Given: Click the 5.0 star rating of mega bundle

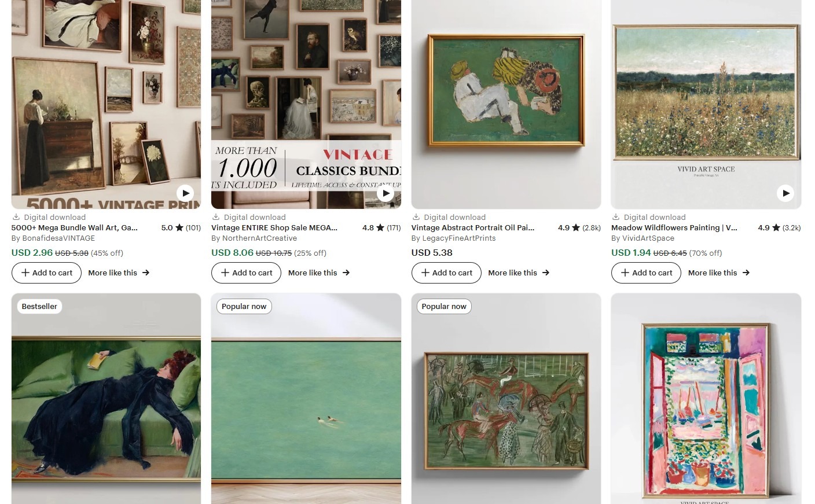Looking at the screenshot, I should tap(181, 227).
